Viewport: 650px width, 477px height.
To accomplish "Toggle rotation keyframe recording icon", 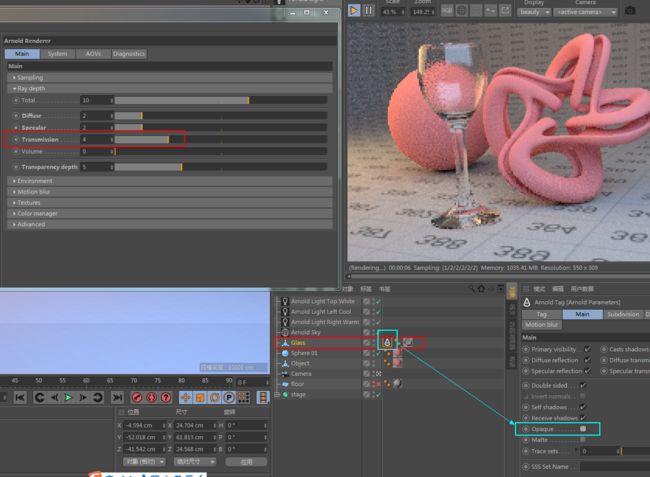I will (x=214, y=397).
